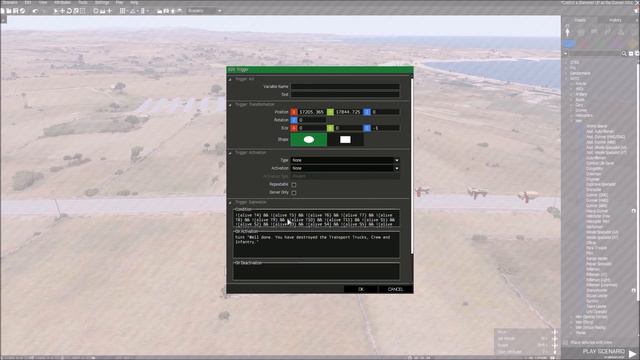Image resolution: width=640 pixels, height=360 pixels.
Task: Click the Text input field in Trigger Init
Action: pos(345,94)
